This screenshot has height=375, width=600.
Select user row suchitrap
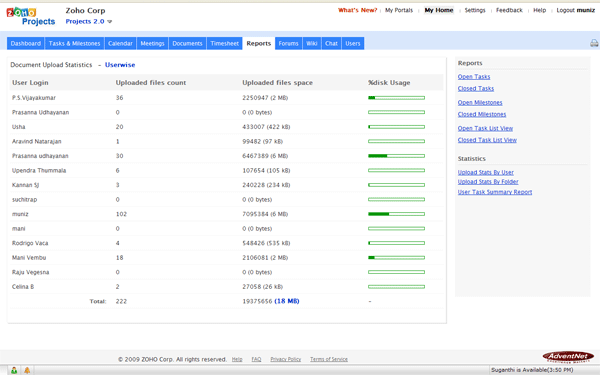coord(227,200)
